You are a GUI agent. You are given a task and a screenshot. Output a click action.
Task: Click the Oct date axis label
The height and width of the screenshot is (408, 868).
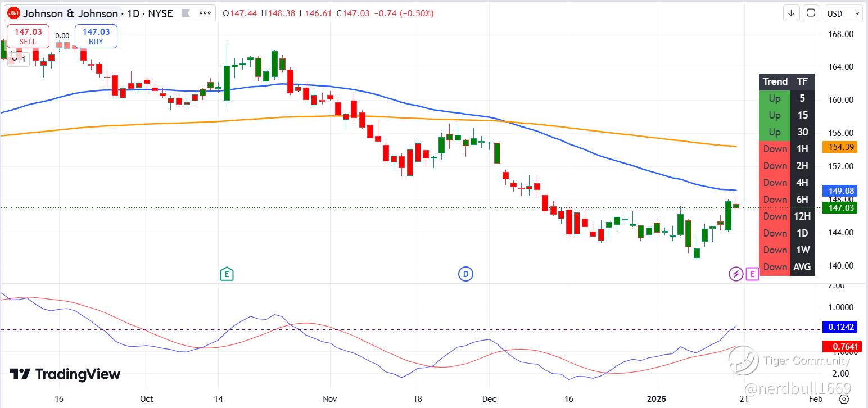click(146, 399)
